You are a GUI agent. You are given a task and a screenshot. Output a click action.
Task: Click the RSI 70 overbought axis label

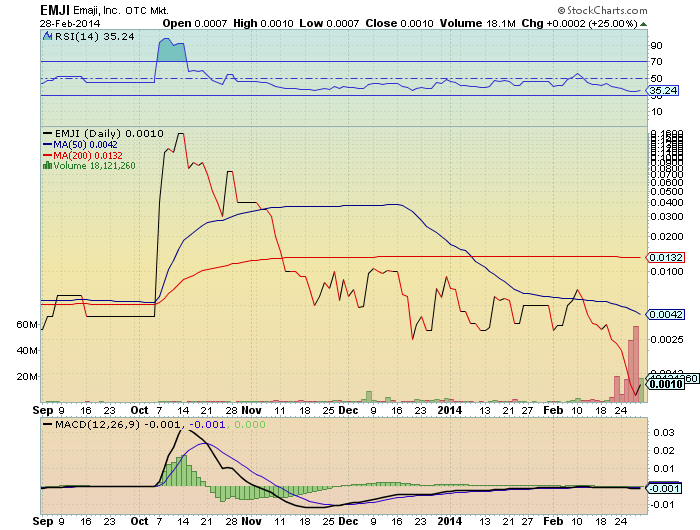tap(656, 62)
